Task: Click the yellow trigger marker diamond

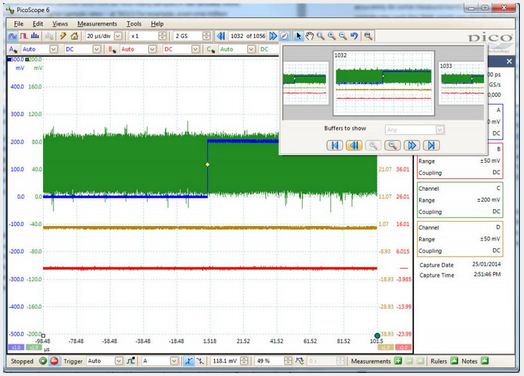Action: (208, 164)
